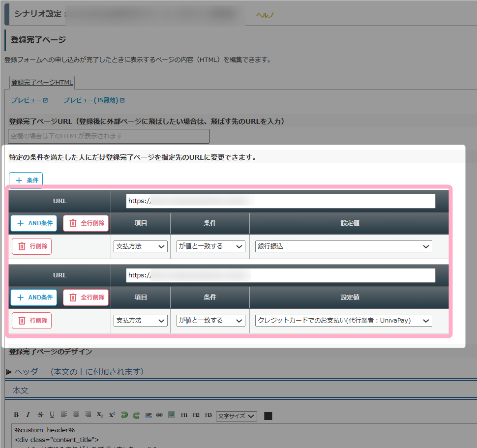This screenshot has width=477, height=448.
Task: Apply italic formatting in editor toolbar
Action: click(28, 415)
